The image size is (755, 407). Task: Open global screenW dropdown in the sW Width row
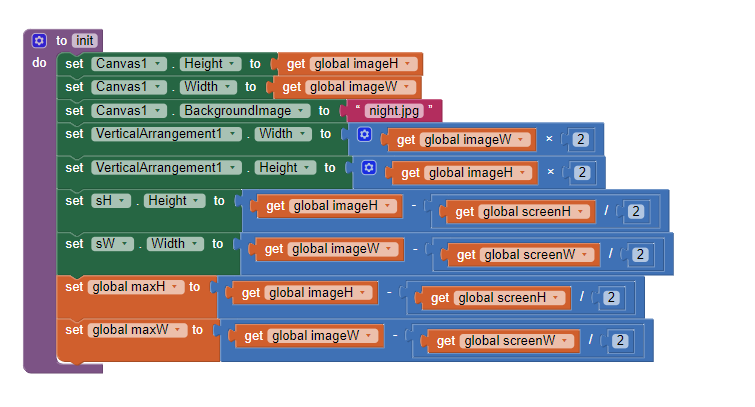tap(537, 255)
